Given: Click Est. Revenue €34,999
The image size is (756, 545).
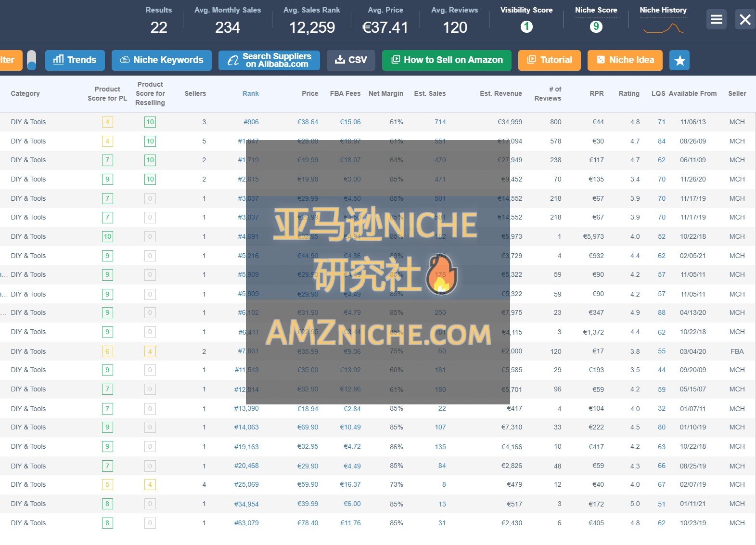Looking at the screenshot, I should tap(510, 122).
